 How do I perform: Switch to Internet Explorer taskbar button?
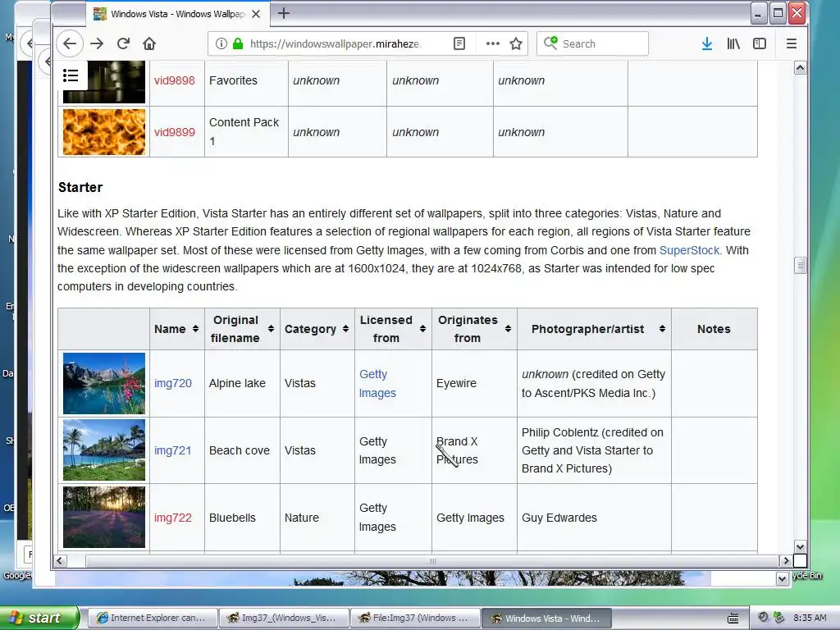tap(152, 618)
